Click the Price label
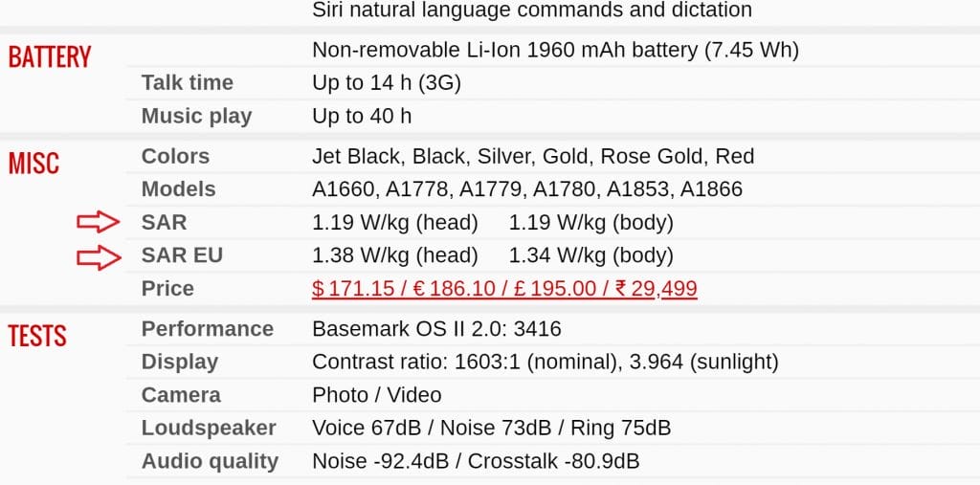 (x=167, y=289)
